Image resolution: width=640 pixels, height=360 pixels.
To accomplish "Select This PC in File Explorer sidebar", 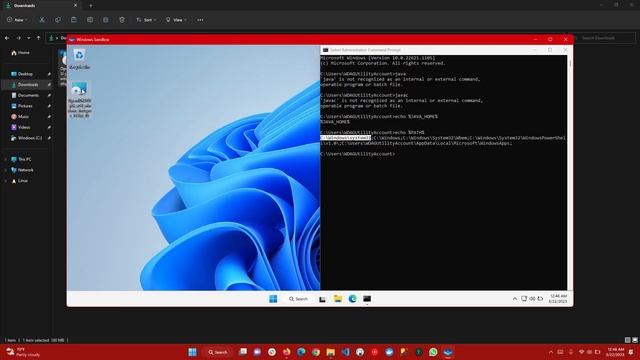I will pos(21,159).
